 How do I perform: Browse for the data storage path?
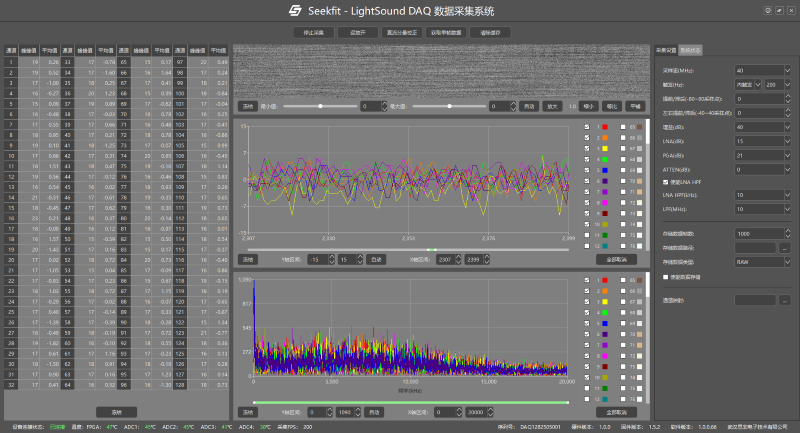click(785, 248)
